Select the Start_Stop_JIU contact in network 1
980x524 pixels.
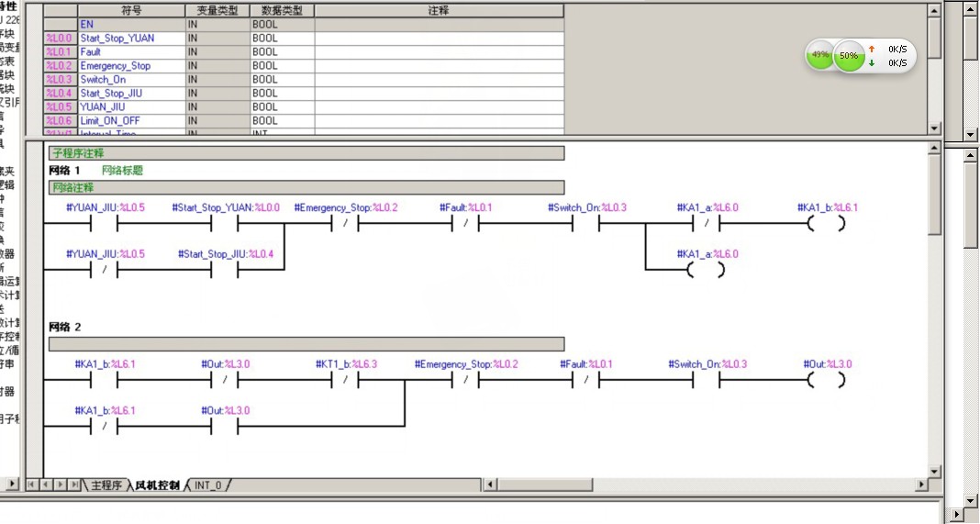225,270
